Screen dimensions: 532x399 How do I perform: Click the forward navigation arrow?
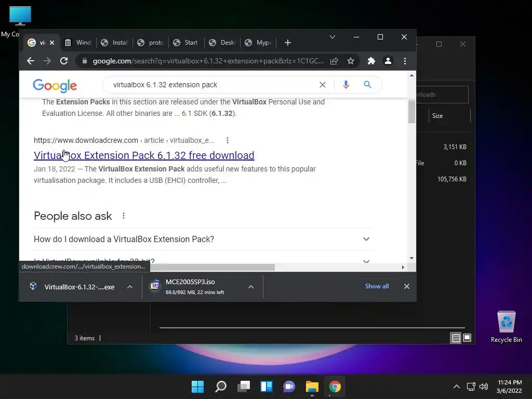pos(47,61)
